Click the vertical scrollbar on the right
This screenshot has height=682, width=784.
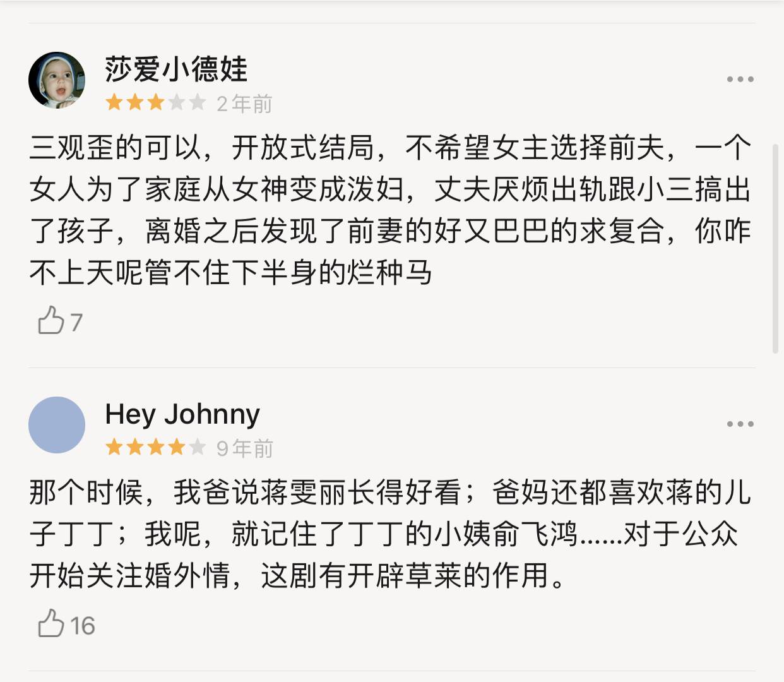776,248
